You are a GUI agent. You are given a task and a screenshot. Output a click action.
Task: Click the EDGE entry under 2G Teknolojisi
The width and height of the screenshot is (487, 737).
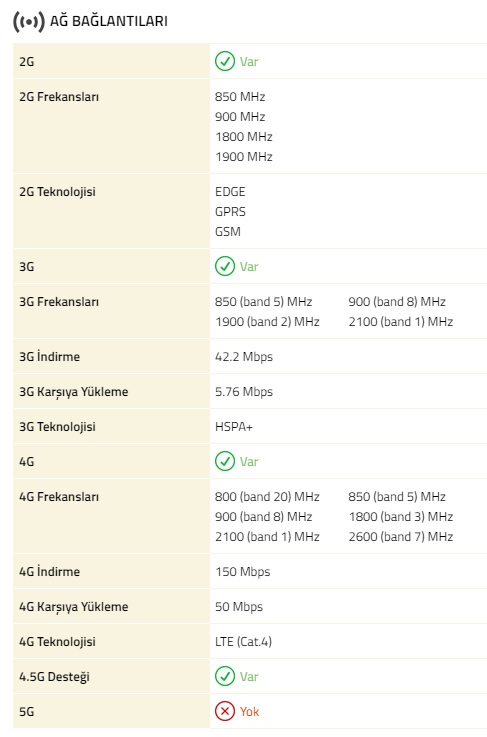pos(230,192)
